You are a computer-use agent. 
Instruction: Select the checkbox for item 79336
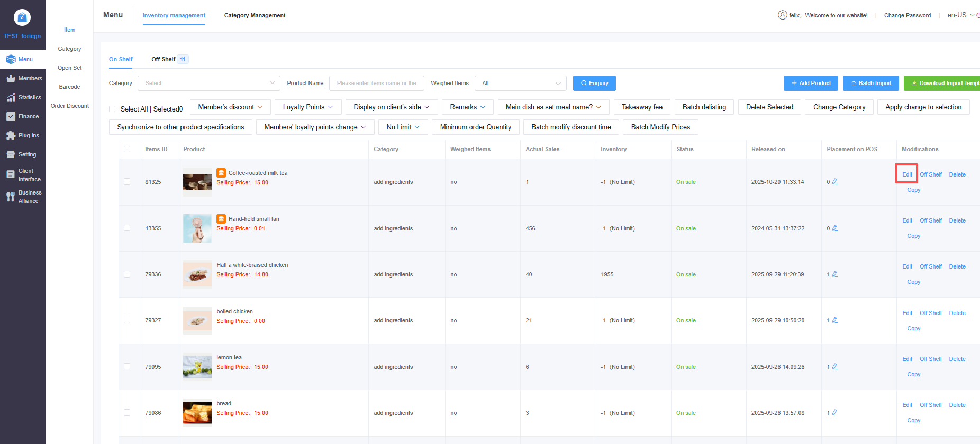[127, 274]
